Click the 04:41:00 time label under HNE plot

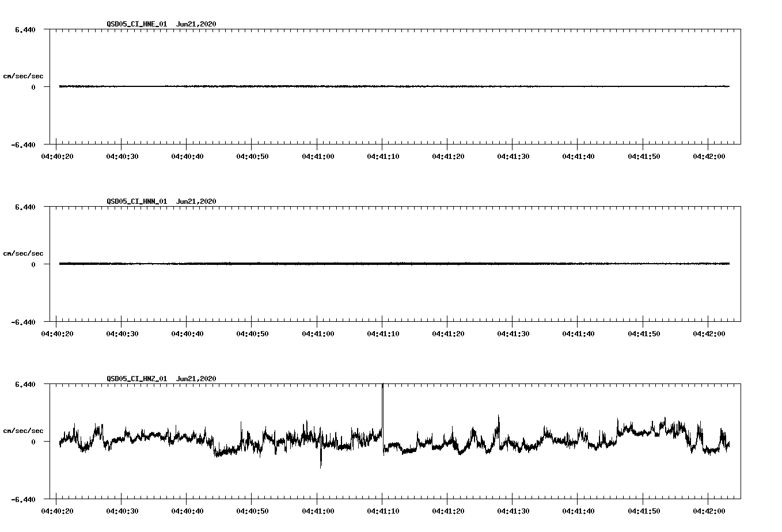(317, 157)
